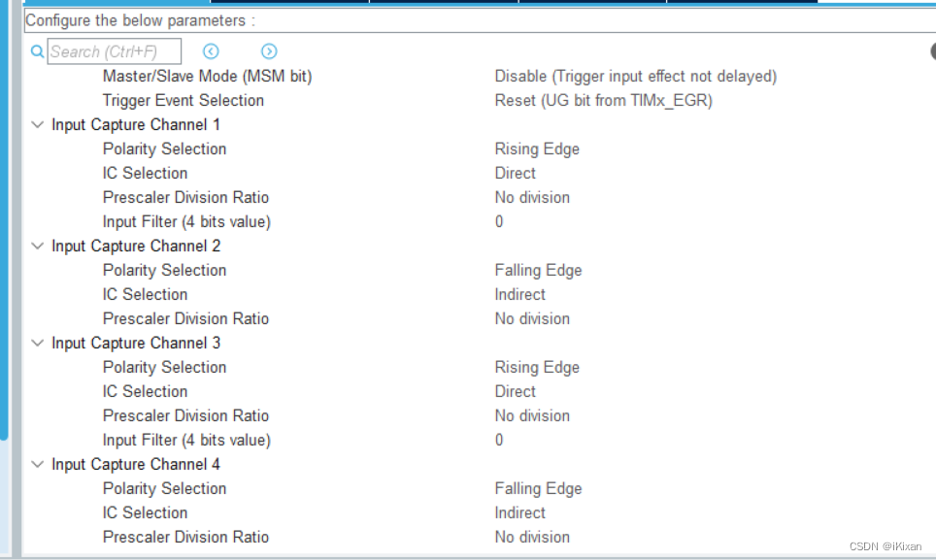Image resolution: width=936 pixels, height=560 pixels.
Task: Collapse the Input Capture Channel 4 section
Action: tap(37, 464)
